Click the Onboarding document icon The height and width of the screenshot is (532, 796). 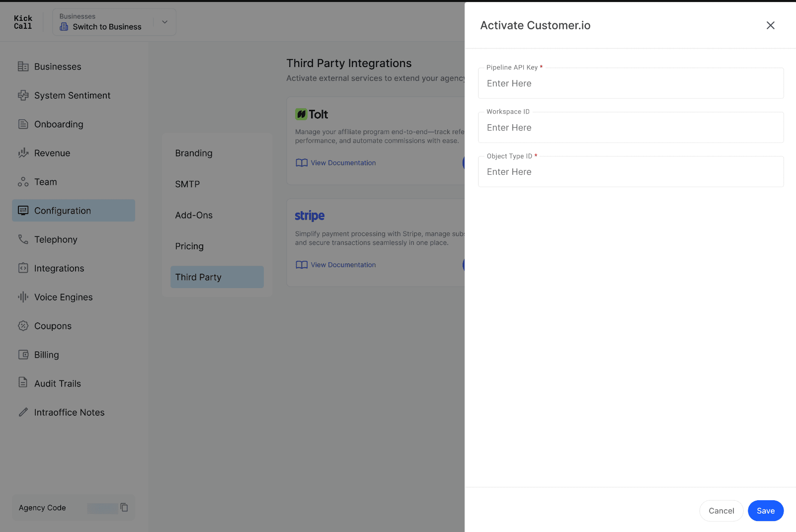point(23,124)
